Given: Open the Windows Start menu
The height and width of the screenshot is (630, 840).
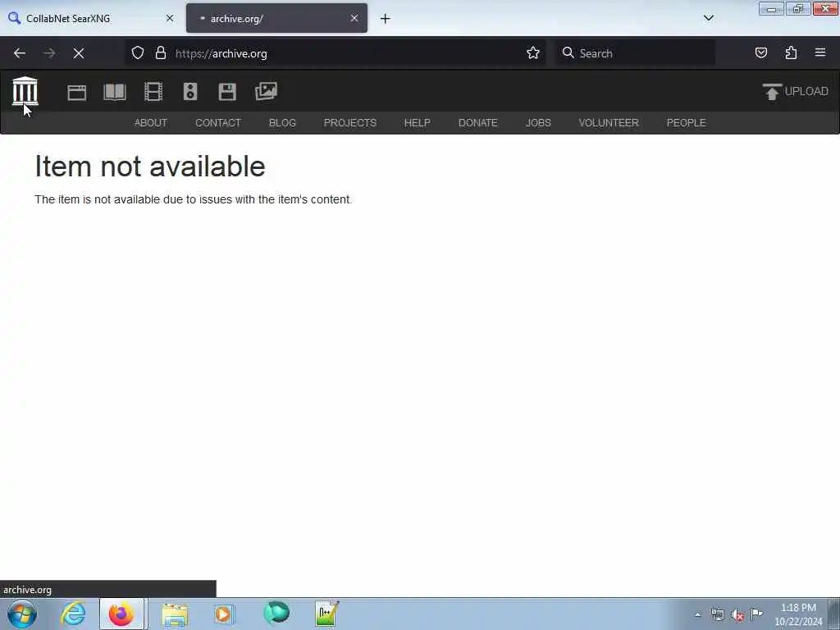Looking at the screenshot, I should (22, 614).
